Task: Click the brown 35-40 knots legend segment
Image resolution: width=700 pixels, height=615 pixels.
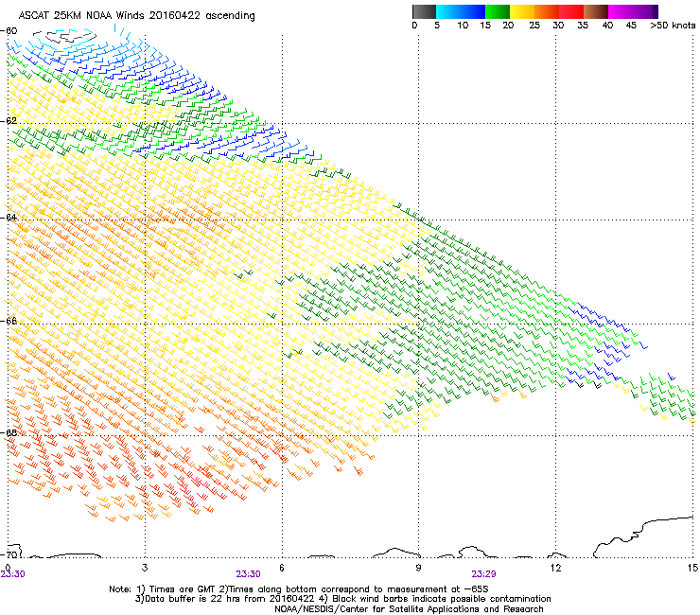Action: [596, 11]
